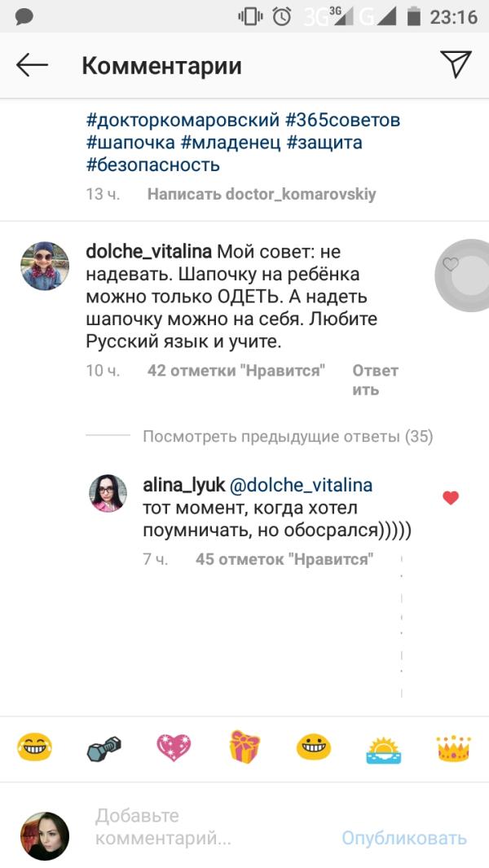
Task: Tap Написать doctor_komarovskiy reply link
Action: [262, 194]
